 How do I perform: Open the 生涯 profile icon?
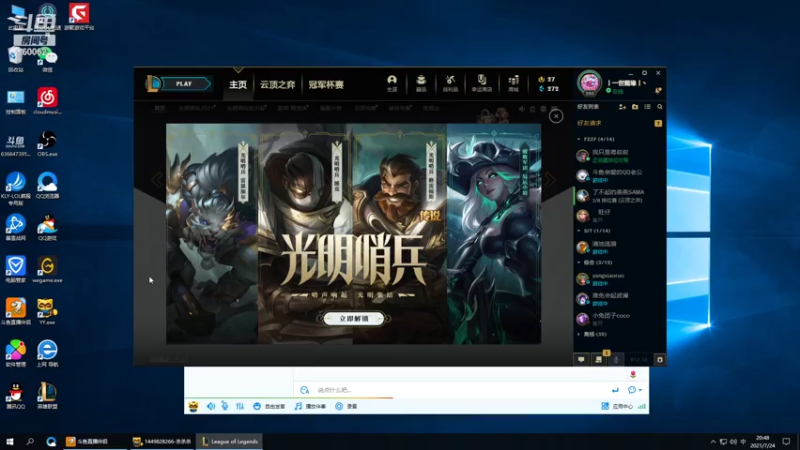[x=392, y=84]
